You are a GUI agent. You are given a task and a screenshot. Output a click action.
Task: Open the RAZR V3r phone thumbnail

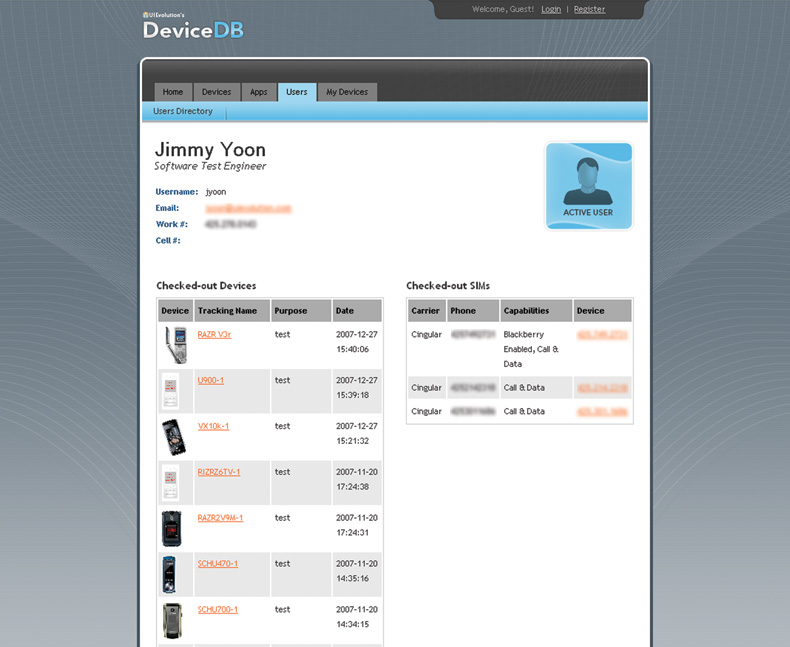click(175, 345)
